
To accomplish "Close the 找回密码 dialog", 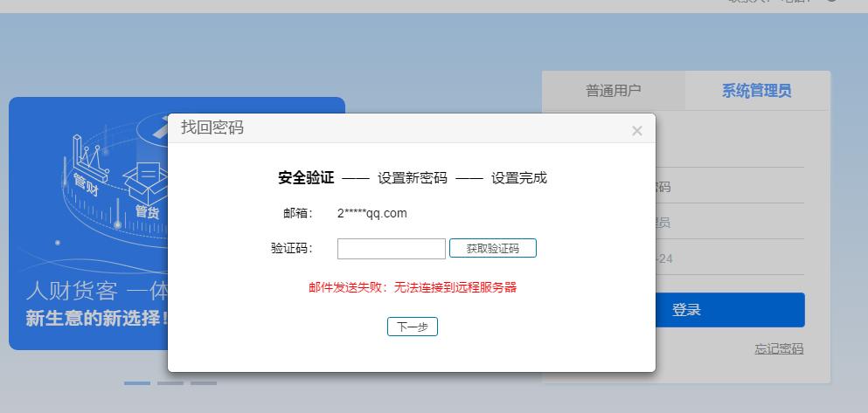I will click(x=636, y=131).
